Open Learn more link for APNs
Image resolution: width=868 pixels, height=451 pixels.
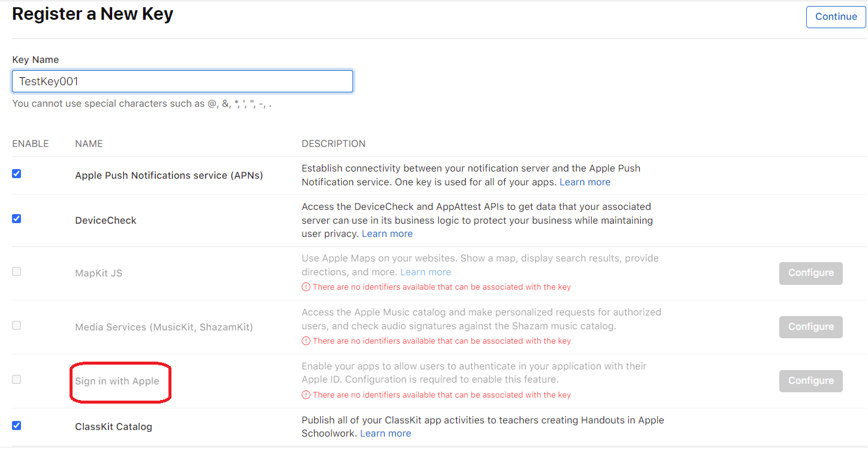point(584,182)
